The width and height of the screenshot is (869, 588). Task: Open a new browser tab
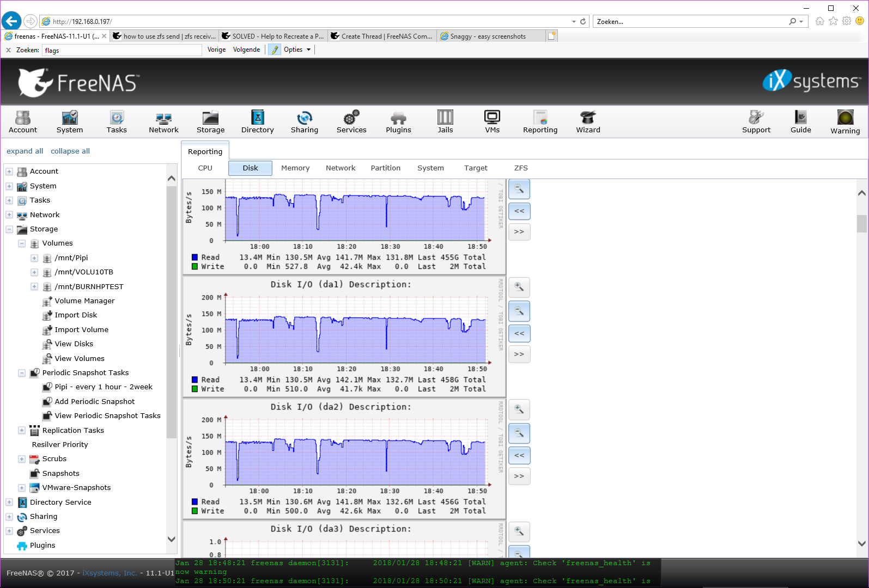tap(552, 36)
